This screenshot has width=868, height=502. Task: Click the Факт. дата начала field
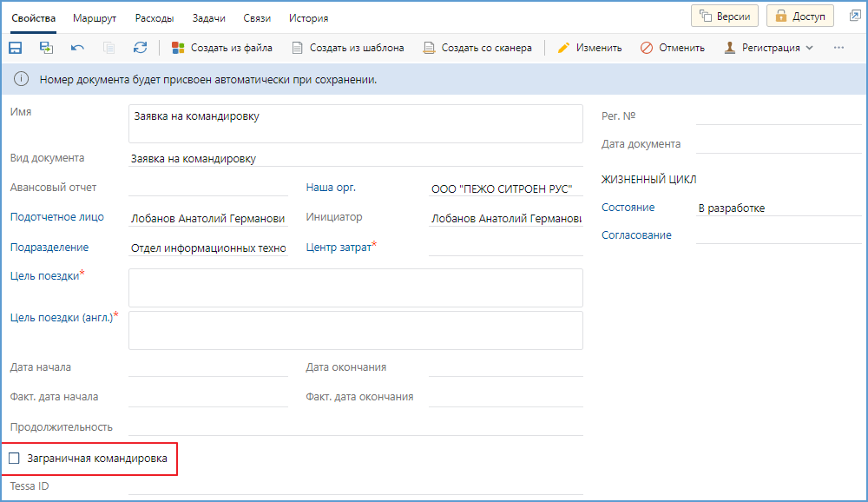pyautogui.click(x=208, y=398)
